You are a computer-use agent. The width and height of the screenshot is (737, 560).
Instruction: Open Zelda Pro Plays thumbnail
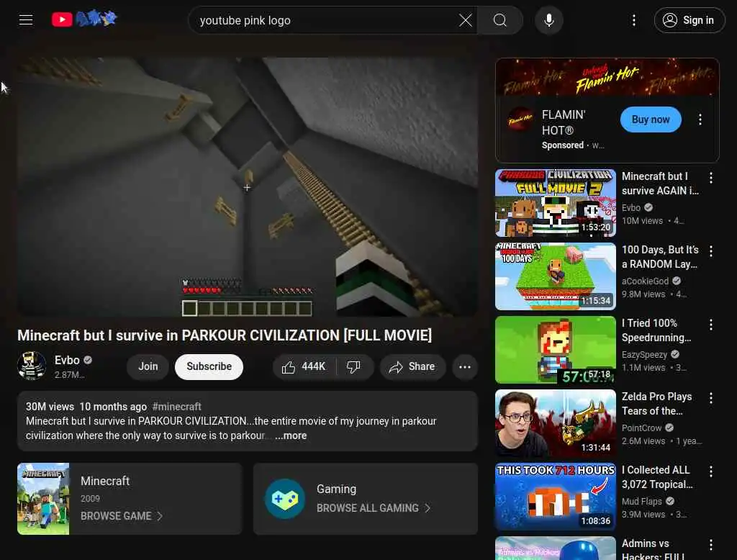pos(555,423)
